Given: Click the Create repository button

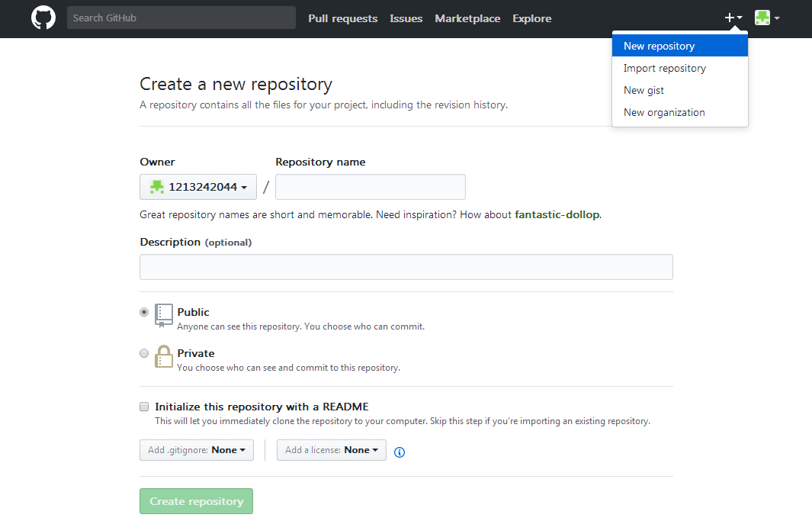Looking at the screenshot, I should point(196,501).
